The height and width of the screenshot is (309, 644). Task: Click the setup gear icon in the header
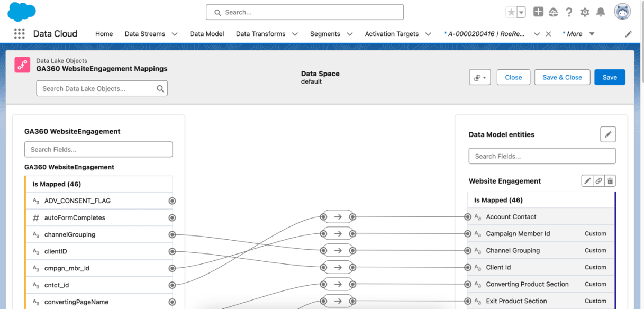pos(584,12)
